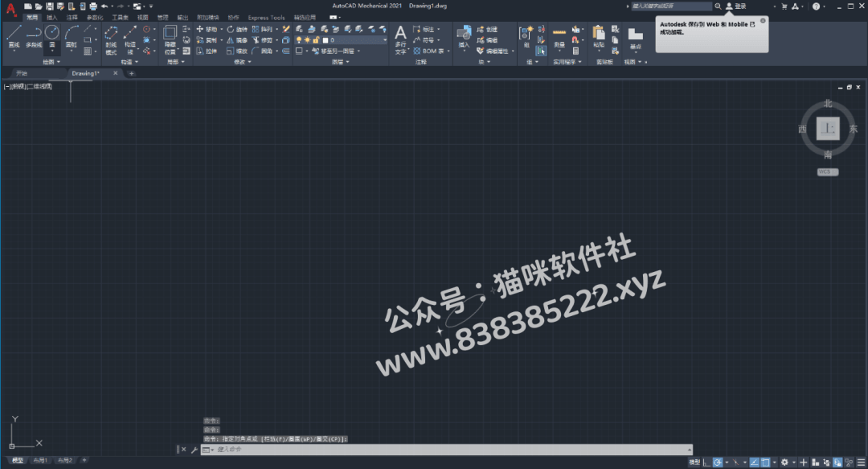The image size is (868, 469).
Task: Select the Circle tool in the ribbon
Action: 52,36
